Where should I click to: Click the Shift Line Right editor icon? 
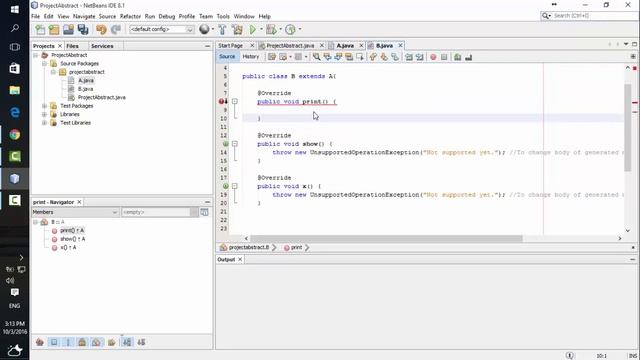point(420,57)
